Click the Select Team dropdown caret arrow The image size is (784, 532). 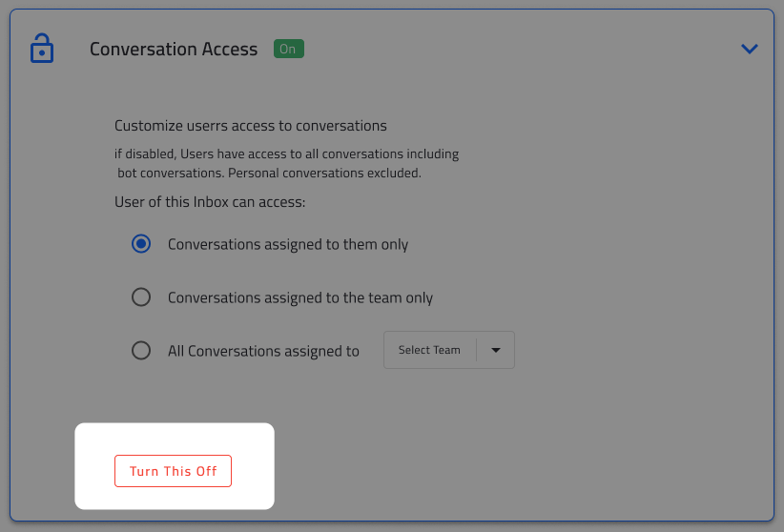point(496,350)
